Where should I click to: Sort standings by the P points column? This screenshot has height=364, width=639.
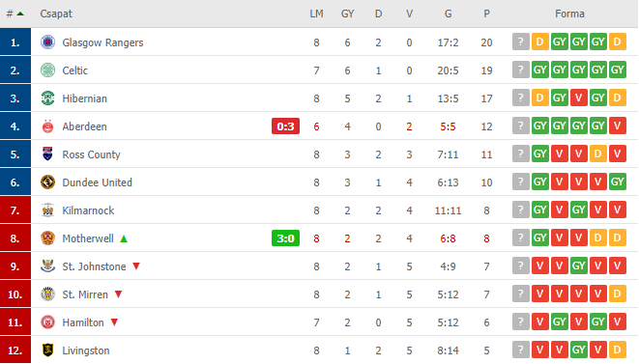[486, 14]
